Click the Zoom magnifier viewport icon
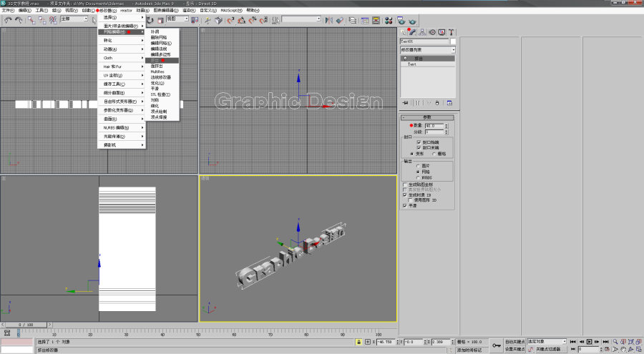Viewport: 644px width, 354px height. [615, 342]
